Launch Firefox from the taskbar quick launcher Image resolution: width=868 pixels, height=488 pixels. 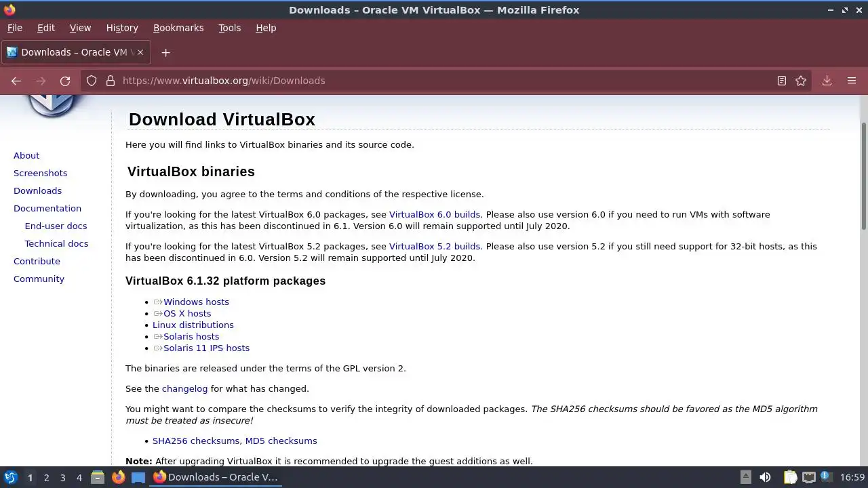point(118,477)
